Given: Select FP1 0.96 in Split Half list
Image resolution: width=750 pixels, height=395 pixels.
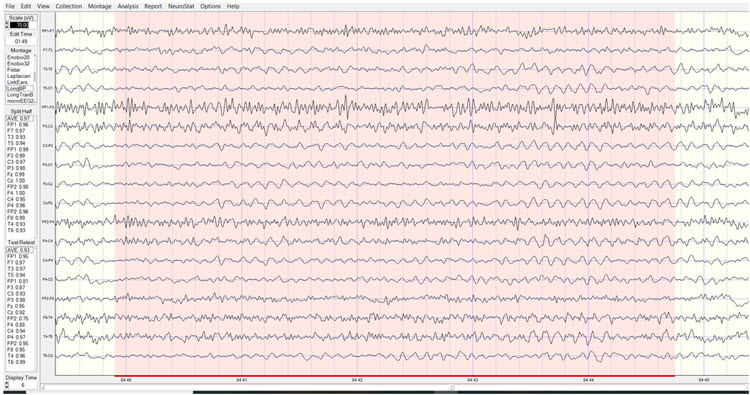Looking at the screenshot, I should (18, 124).
